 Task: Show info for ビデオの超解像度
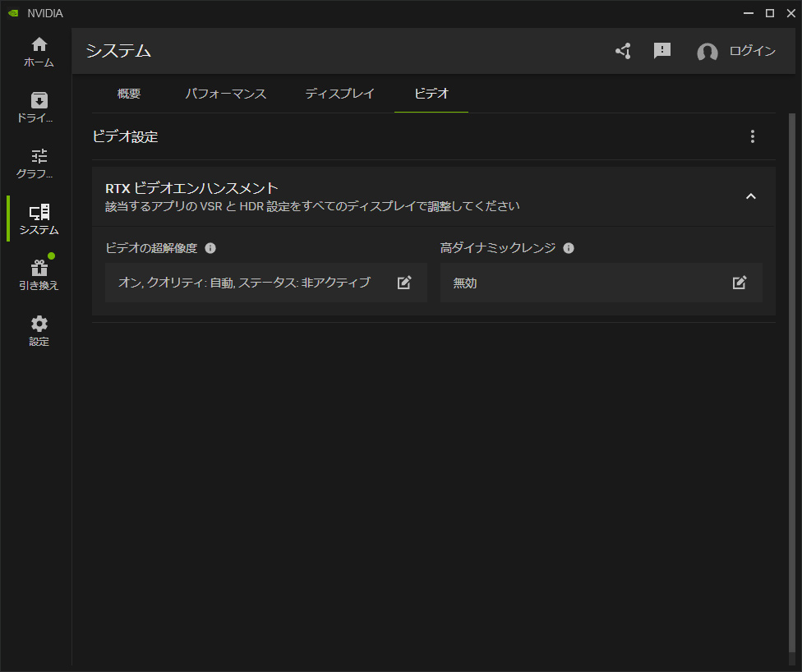pyautogui.click(x=210, y=248)
